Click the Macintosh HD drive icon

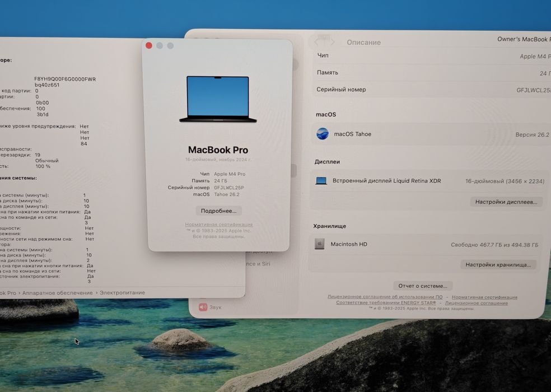coord(319,244)
